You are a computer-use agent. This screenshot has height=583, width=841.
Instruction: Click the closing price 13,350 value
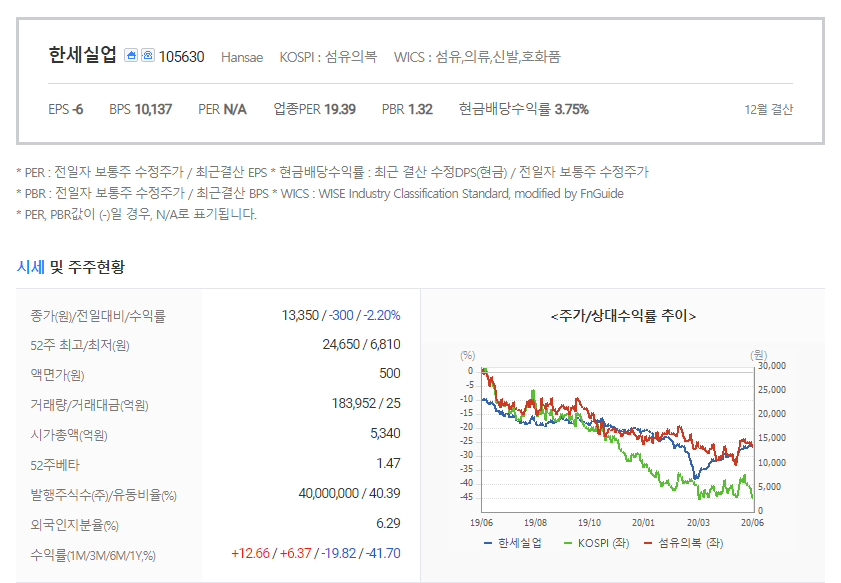click(x=300, y=315)
